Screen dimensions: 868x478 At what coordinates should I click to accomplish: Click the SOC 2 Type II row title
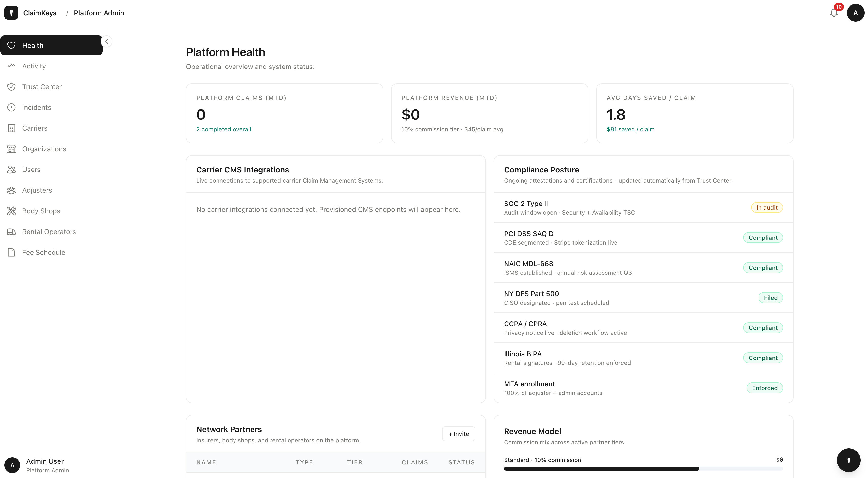coord(526,203)
